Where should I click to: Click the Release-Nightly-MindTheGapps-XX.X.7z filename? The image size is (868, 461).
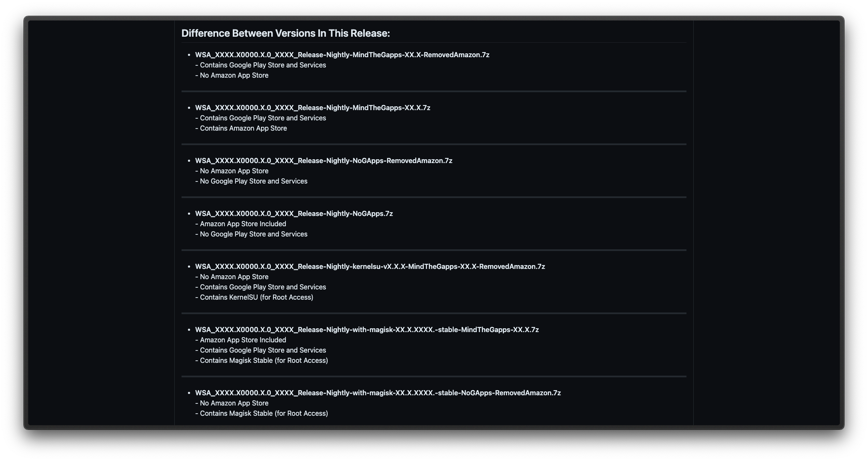[312, 108]
